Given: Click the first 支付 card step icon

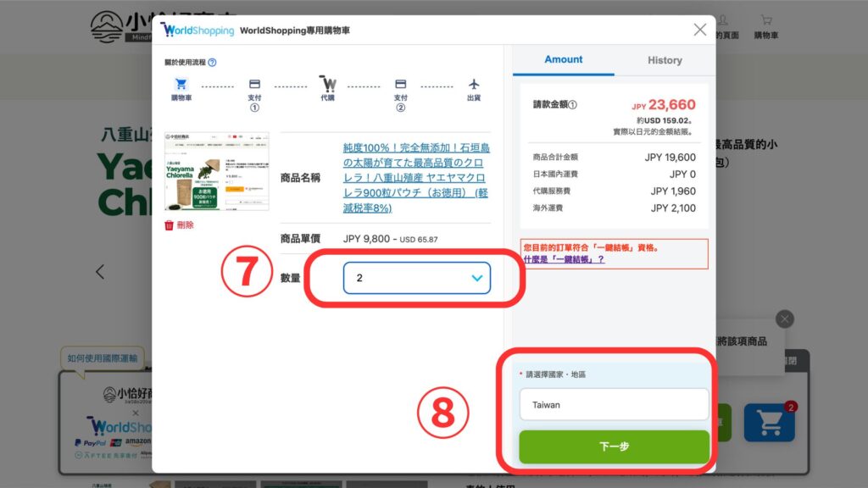Looking at the screenshot, I should point(254,85).
